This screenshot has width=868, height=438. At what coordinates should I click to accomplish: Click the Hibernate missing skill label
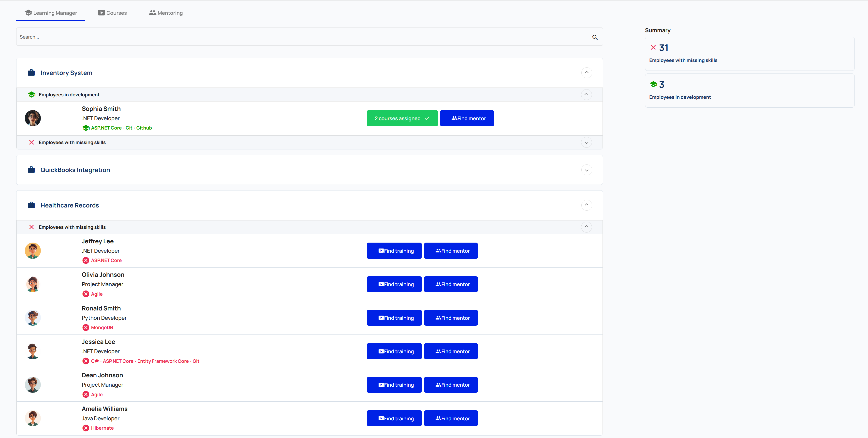(x=102, y=428)
